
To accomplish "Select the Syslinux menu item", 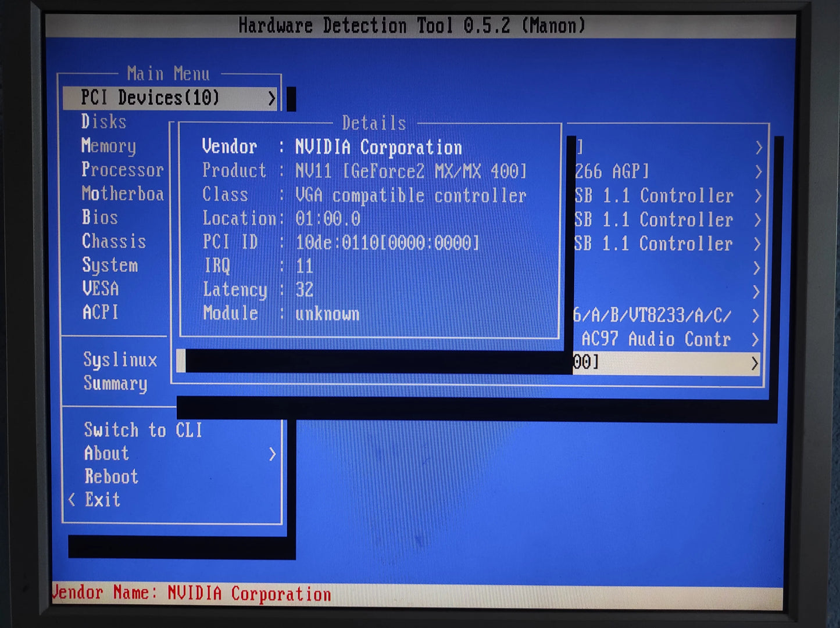I will (120, 360).
